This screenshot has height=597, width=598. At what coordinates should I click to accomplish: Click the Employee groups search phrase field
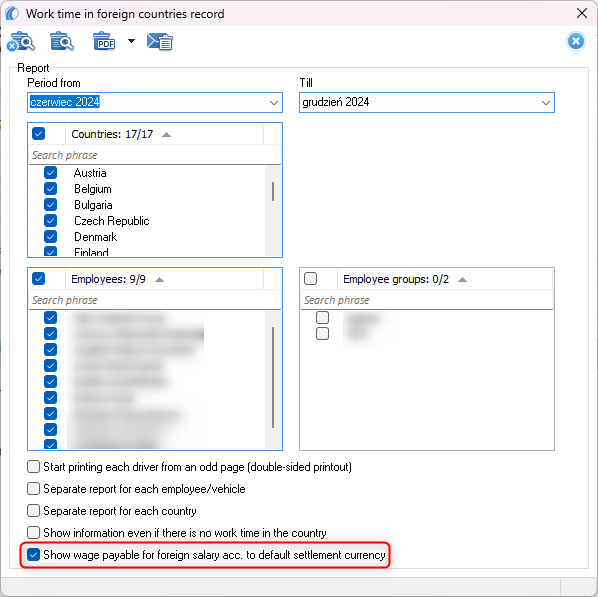426,300
